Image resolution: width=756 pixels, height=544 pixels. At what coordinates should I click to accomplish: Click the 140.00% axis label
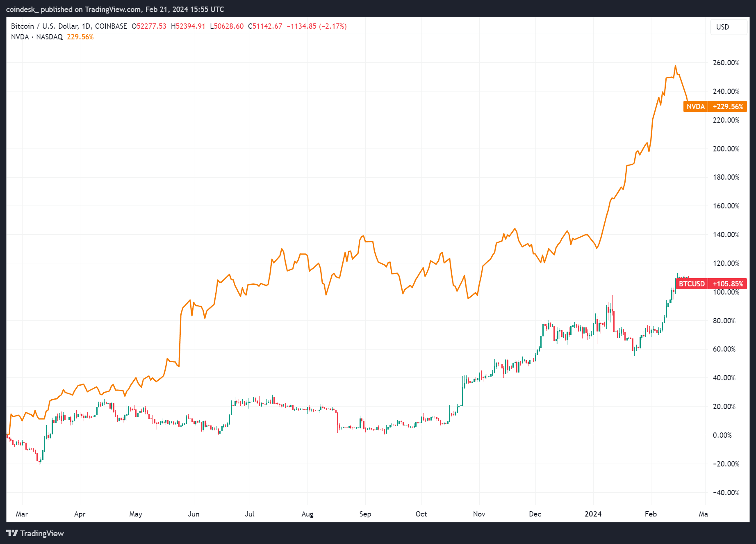click(x=726, y=235)
